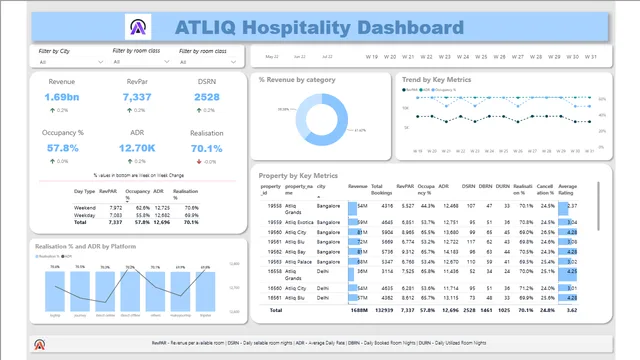Image resolution: width=640 pixels, height=360 pixels.
Task: Sort property table by Total Bookings header
Action: [x=381, y=189]
